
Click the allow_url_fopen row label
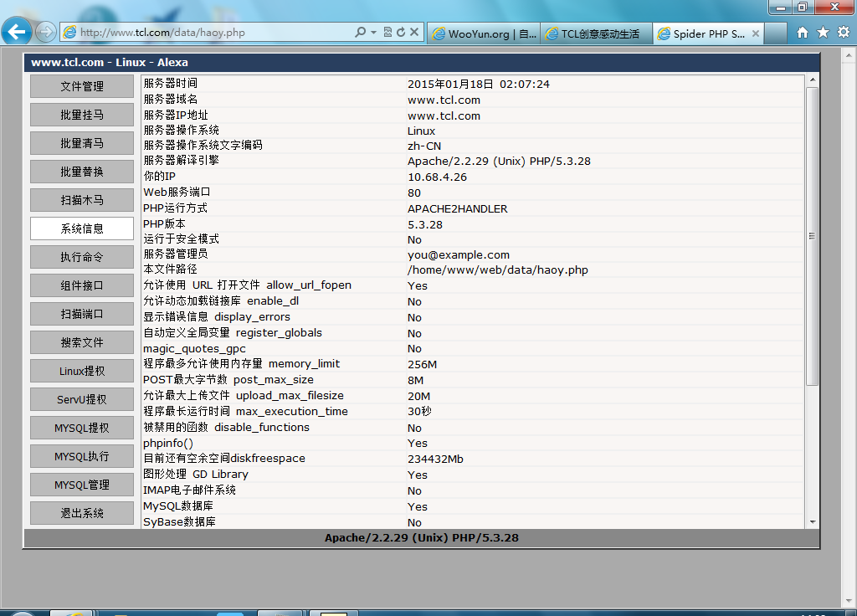click(x=247, y=285)
